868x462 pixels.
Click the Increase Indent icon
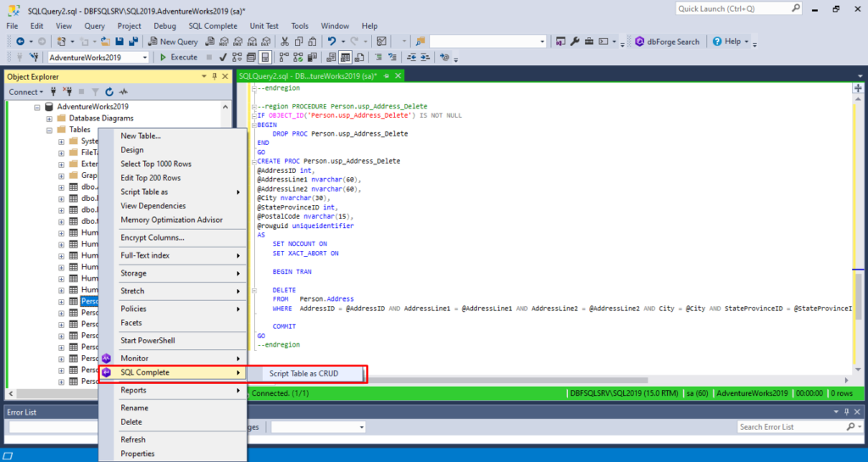[426, 57]
